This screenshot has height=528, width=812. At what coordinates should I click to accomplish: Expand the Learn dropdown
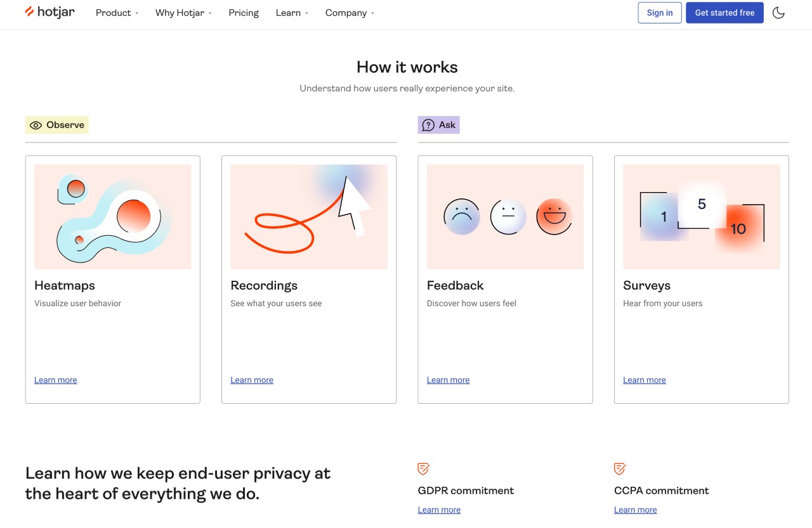289,13
